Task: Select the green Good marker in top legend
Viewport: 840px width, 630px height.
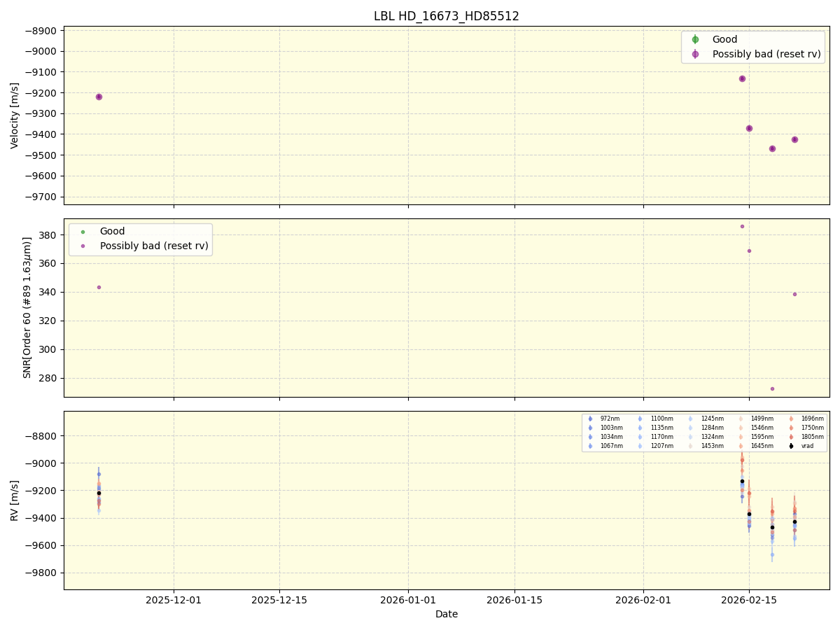Action: point(694,39)
